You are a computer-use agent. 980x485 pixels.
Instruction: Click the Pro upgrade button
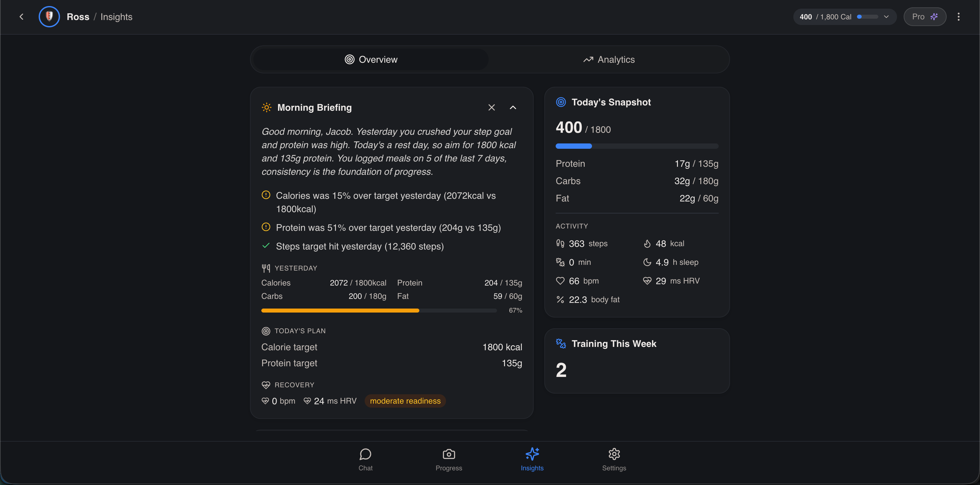tap(925, 17)
